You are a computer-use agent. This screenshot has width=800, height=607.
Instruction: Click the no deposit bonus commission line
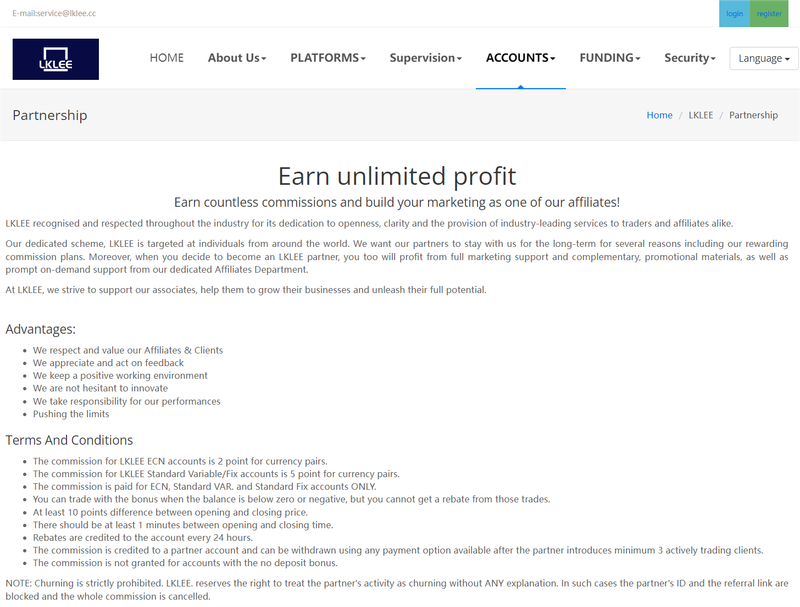click(x=185, y=563)
